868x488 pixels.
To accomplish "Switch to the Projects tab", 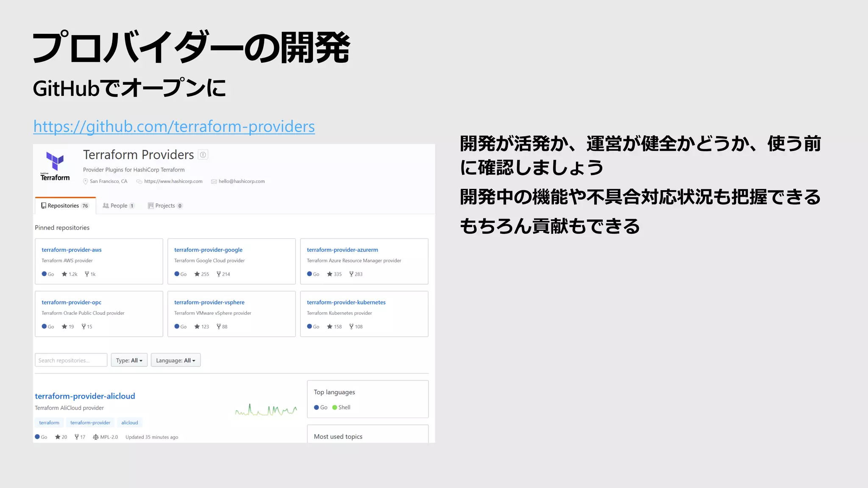I will click(x=165, y=205).
